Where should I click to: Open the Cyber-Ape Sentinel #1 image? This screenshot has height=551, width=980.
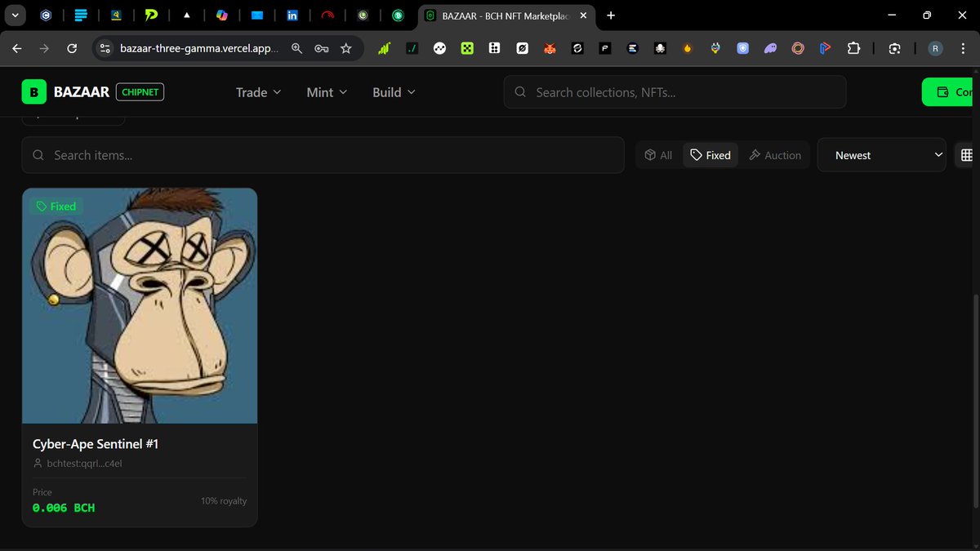[x=140, y=306]
